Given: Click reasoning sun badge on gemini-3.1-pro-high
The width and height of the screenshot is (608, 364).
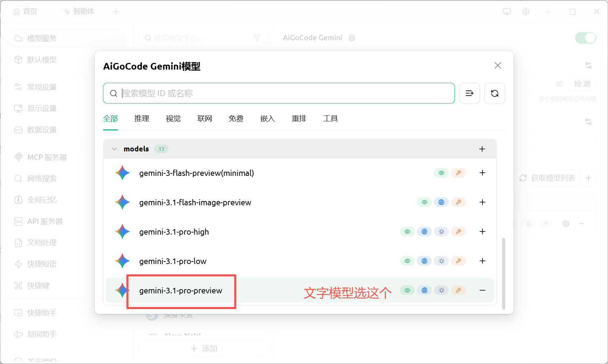Looking at the screenshot, I should click(442, 231).
